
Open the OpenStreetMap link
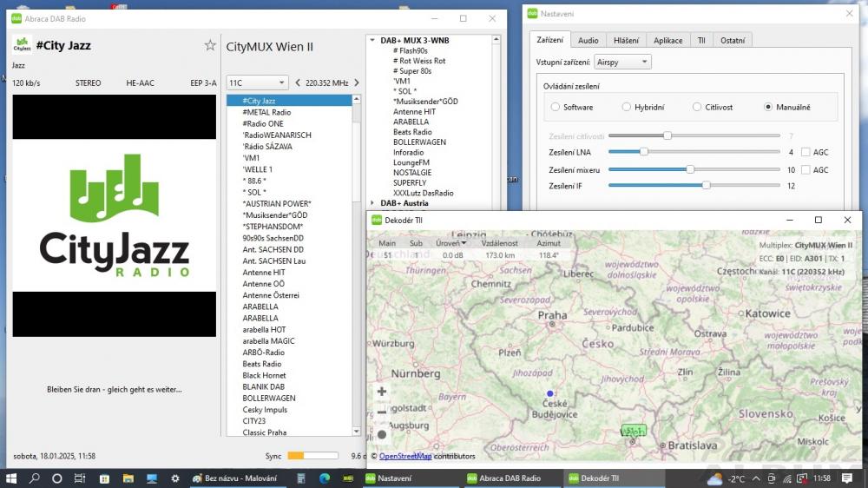coord(405,456)
